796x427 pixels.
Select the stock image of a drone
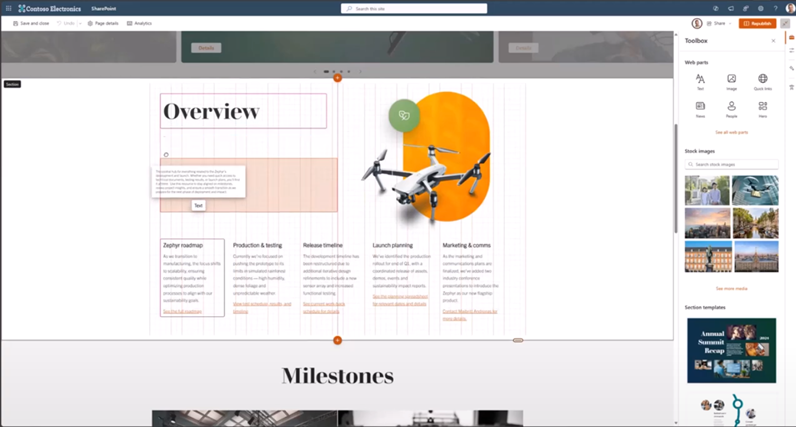(755, 190)
